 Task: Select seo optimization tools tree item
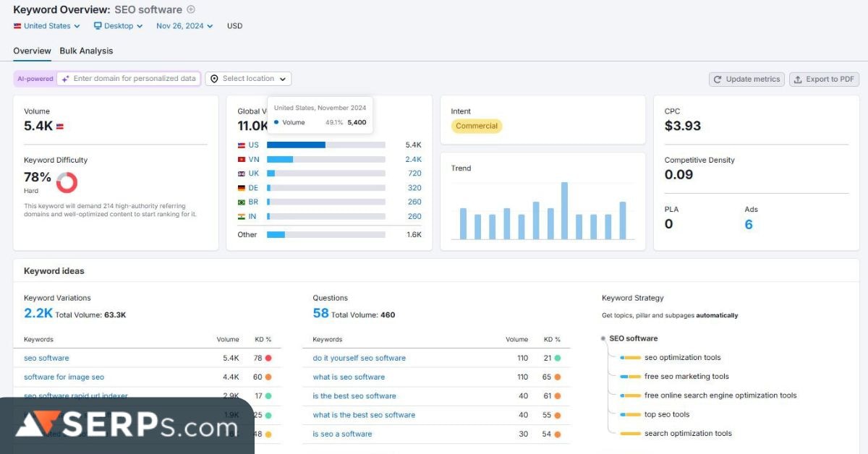682,357
